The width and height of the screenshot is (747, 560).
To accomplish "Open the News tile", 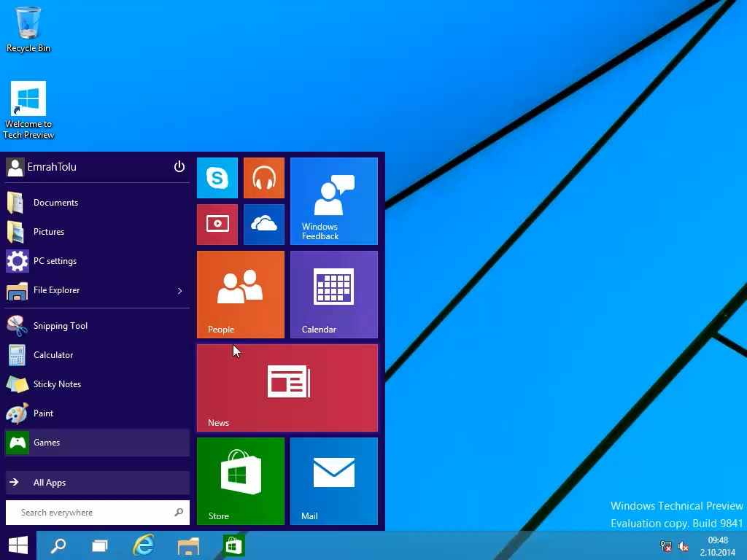I will (287, 388).
